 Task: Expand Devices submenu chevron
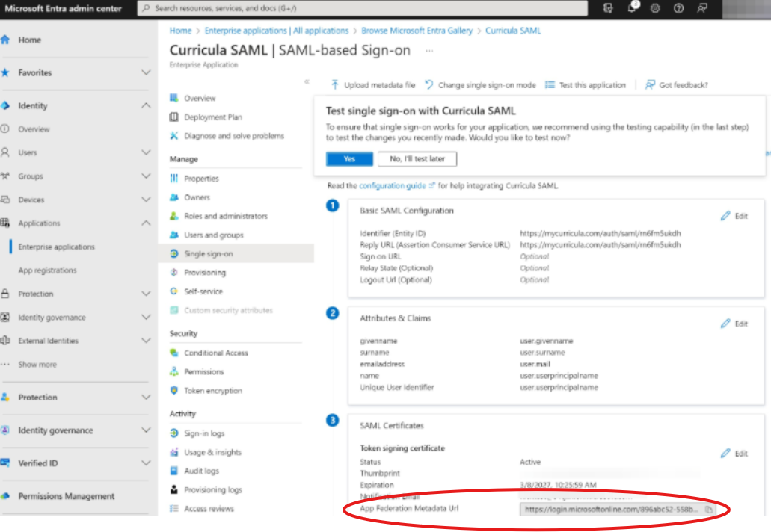pos(146,199)
